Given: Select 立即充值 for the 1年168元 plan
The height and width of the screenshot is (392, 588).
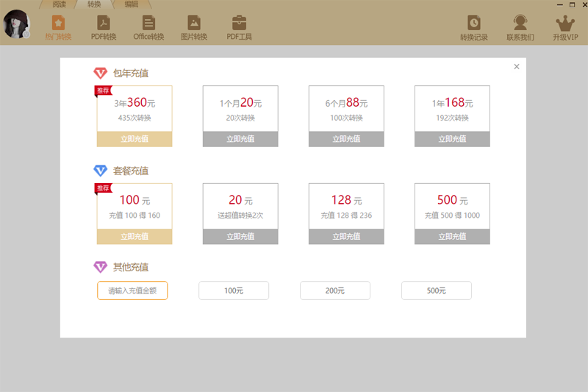Looking at the screenshot, I should tap(452, 139).
